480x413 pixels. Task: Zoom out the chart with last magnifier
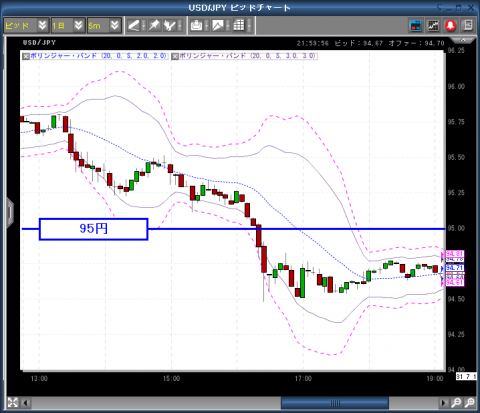(x=469, y=403)
